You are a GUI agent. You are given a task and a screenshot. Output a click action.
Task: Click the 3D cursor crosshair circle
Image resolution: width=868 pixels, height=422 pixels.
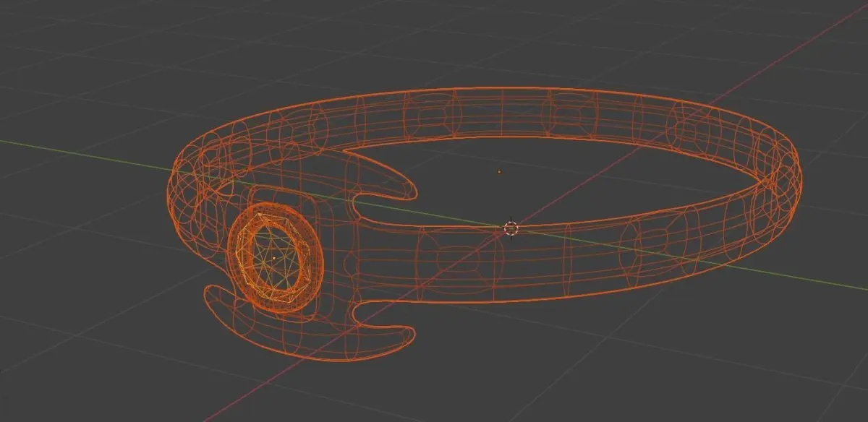coord(511,228)
